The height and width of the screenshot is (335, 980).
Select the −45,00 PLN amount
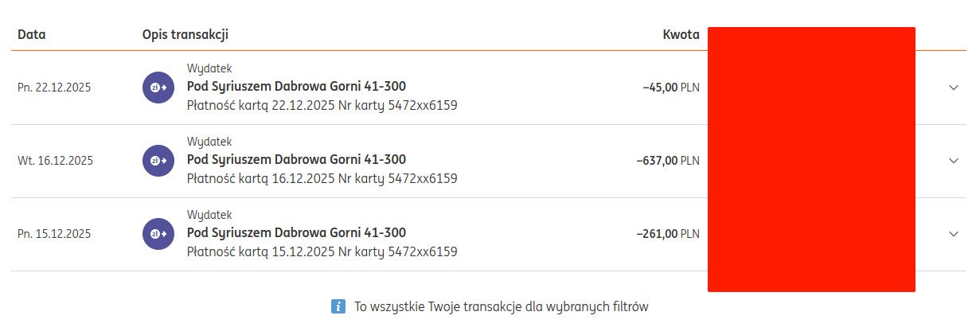coord(671,88)
